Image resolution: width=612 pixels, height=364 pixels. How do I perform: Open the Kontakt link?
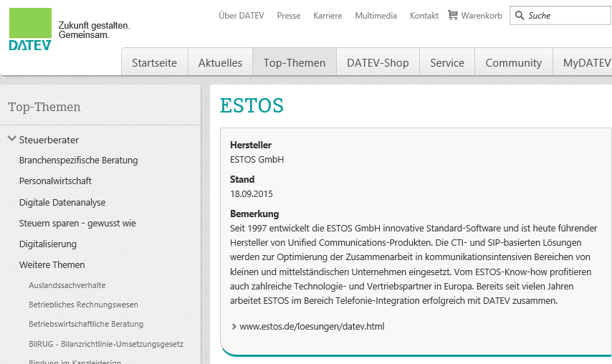coord(424,16)
